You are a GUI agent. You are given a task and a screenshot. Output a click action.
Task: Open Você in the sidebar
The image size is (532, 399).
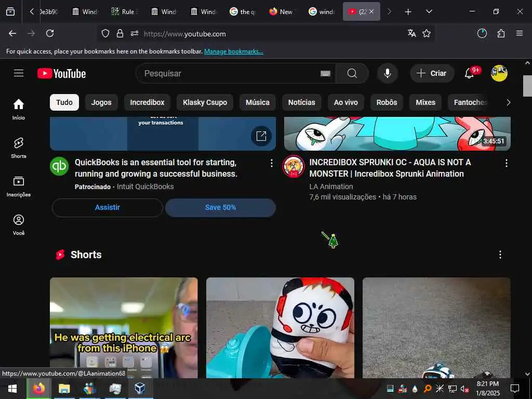(19, 224)
